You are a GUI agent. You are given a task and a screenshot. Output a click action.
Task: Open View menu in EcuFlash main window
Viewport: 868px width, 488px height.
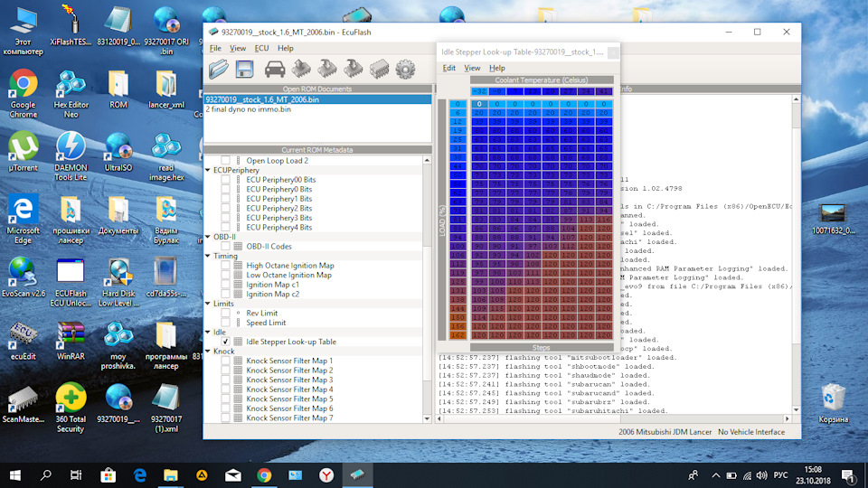click(x=238, y=48)
